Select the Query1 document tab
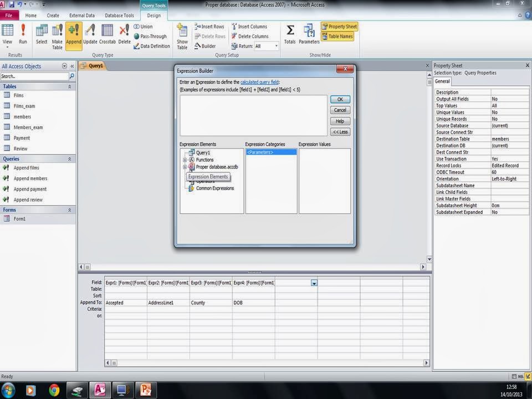The width and height of the screenshot is (532, 399). point(93,66)
